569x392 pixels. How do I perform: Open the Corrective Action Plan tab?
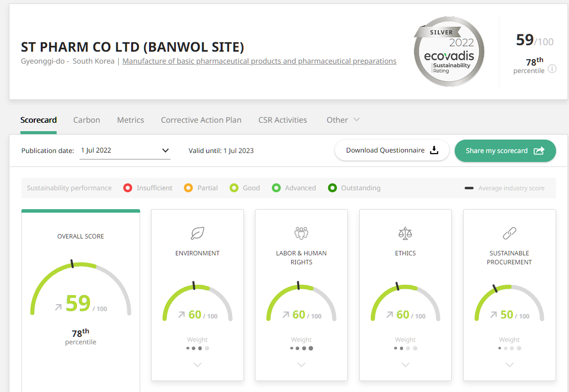[201, 120]
